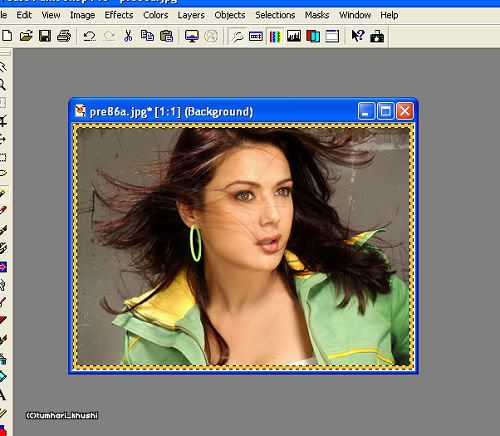Toggle the Color Palette with the rainbow stripes icon
This screenshot has width=500, height=436.
coord(275,36)
